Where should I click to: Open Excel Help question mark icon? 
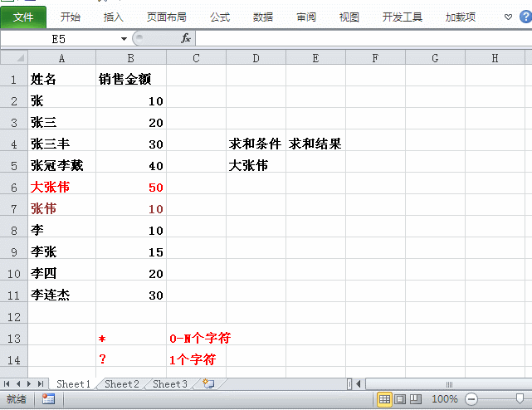(x=526, y=17)
